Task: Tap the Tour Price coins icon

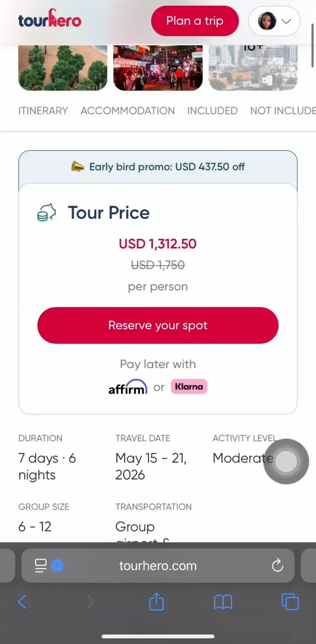Action: (46, 213)
